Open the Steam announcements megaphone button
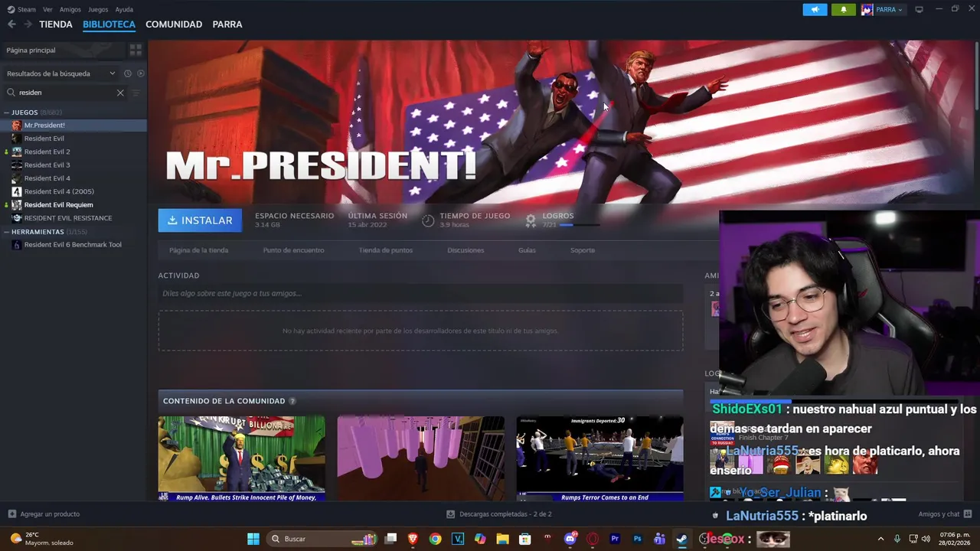Screen dimensions: 980x551 tap(815, 9)
